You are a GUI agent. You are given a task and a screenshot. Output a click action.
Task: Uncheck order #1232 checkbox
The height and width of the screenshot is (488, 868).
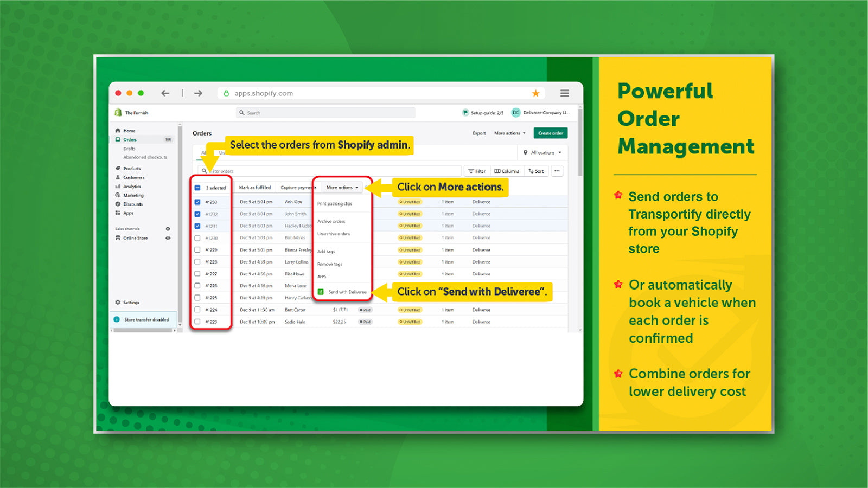tap(197, 214)
